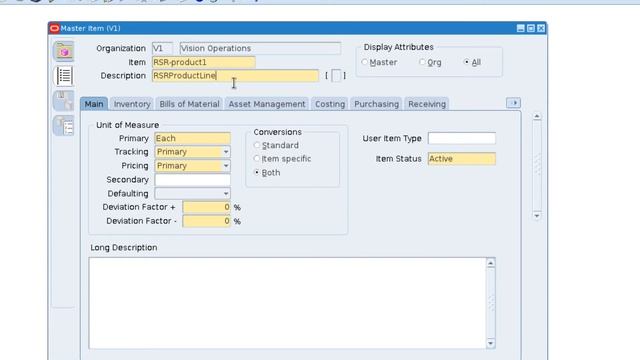Open the Asset Management tab
This screenshot has height=360, width=640.
coord(267,104)
